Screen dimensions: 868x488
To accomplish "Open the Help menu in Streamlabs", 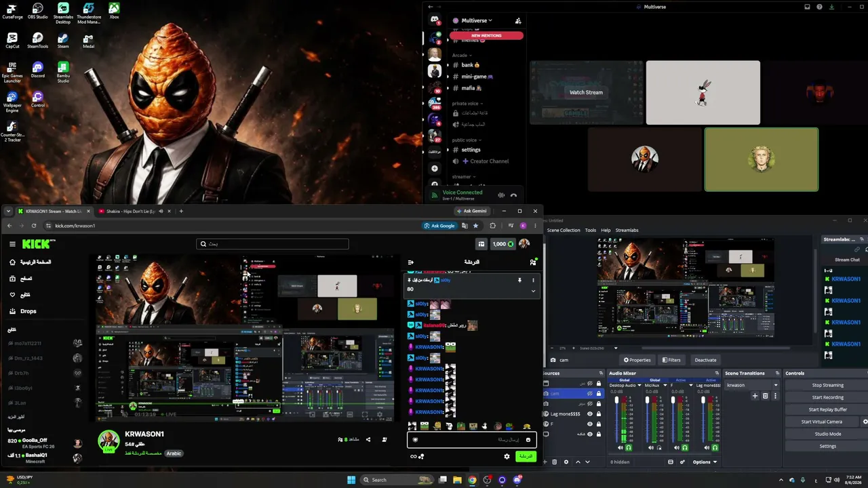I will (x=606, y=230).
